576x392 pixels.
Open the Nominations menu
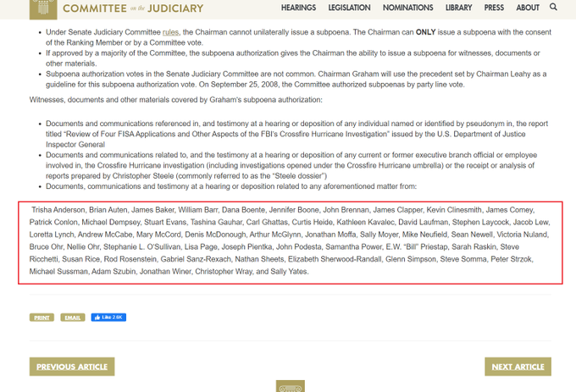(x=407, y=8)
